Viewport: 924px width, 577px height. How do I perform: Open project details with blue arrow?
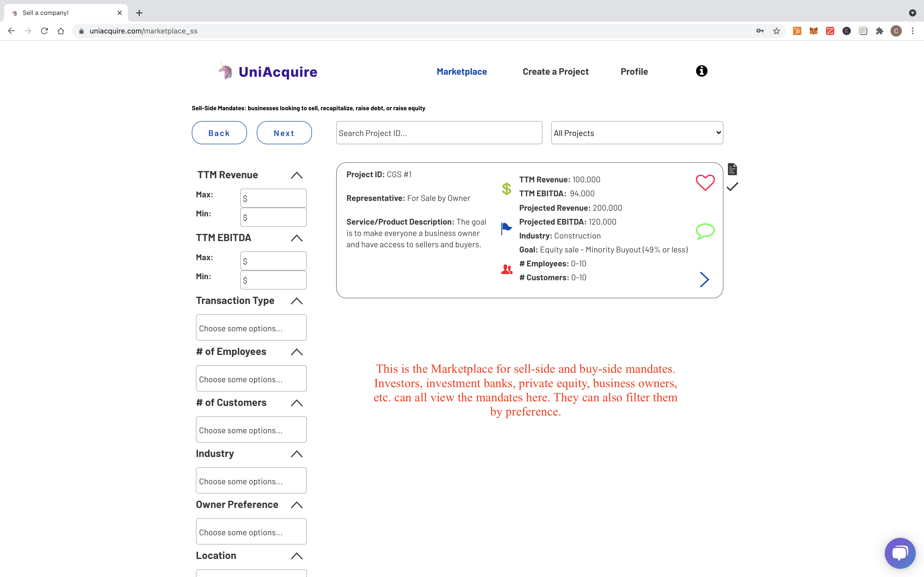(x=704, y=279)
